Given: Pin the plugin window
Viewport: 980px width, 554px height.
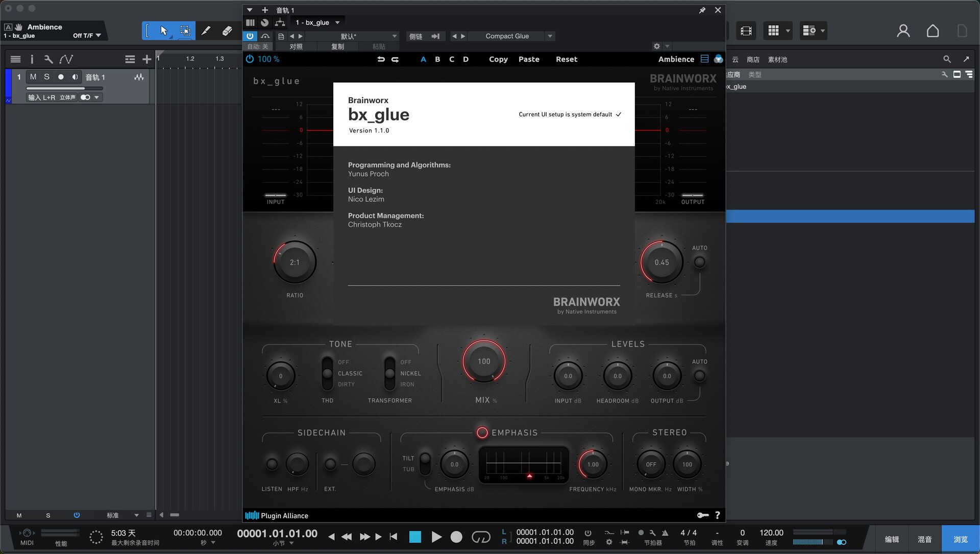Looking at the screenshot, I should [702, 10].
